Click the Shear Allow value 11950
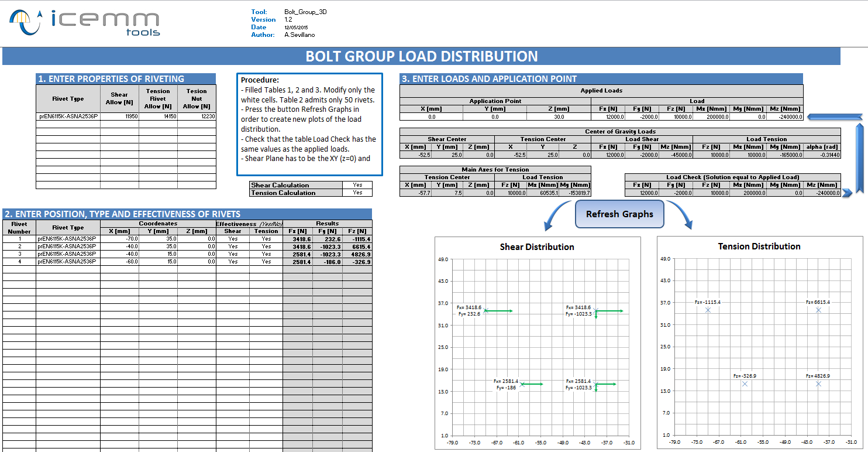The height and width of the screenshot is (452, 868). point(119,117)
